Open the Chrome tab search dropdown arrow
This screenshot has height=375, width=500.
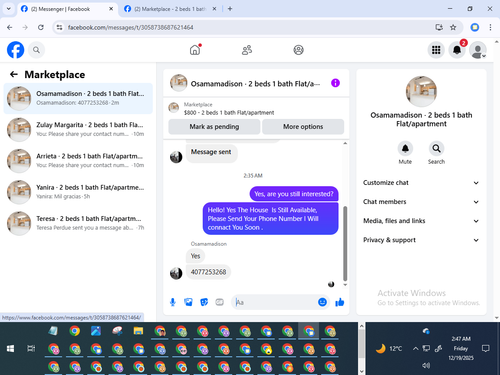pyautogui.click(x=9, y=9)
